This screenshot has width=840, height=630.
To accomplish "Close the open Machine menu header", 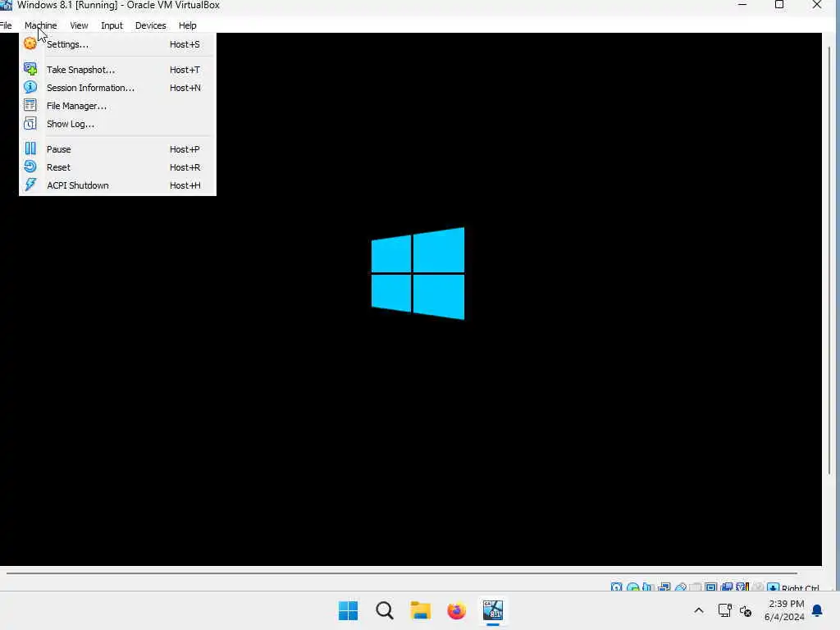I will pos(41,25).
